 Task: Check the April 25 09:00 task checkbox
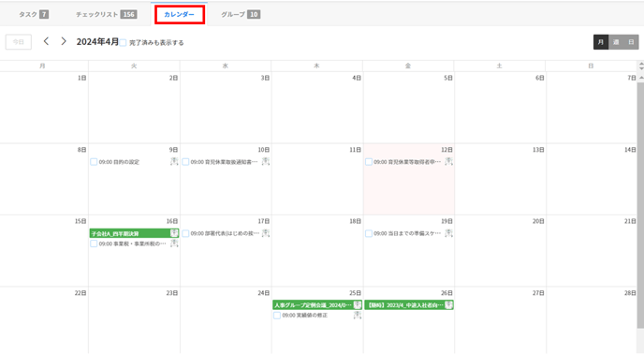[277, 316]
